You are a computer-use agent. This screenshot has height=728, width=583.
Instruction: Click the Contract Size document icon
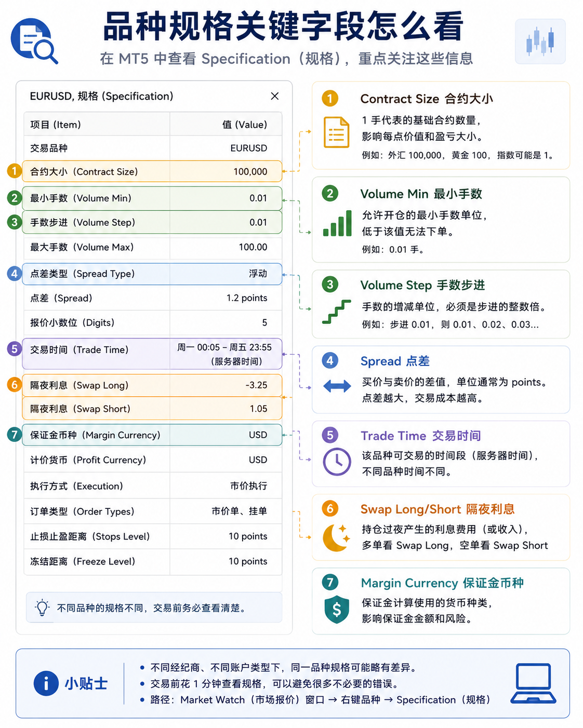point(337,132)
